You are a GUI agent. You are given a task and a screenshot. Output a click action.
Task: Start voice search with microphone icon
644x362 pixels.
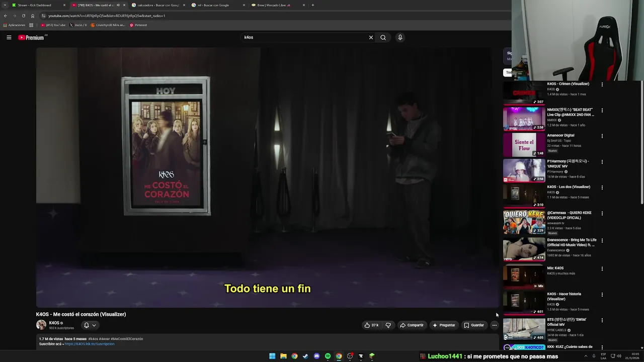point(400,37)
